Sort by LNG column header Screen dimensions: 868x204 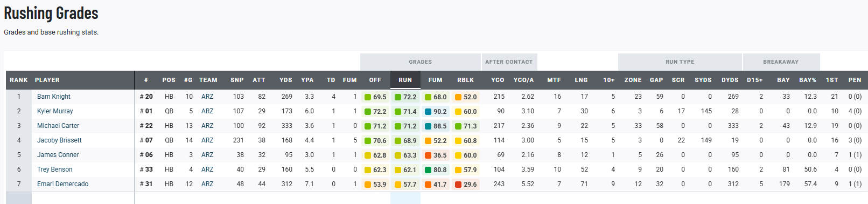pyautogui.click(x=582, y=80)
